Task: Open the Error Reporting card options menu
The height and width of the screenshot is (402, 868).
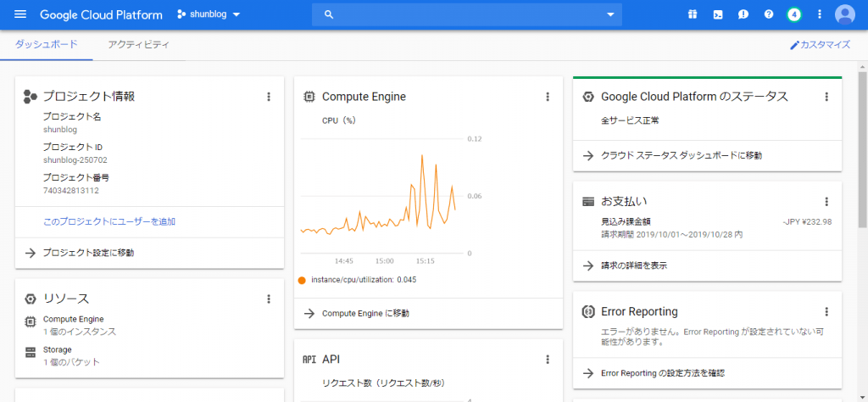Action: point(826,312)
